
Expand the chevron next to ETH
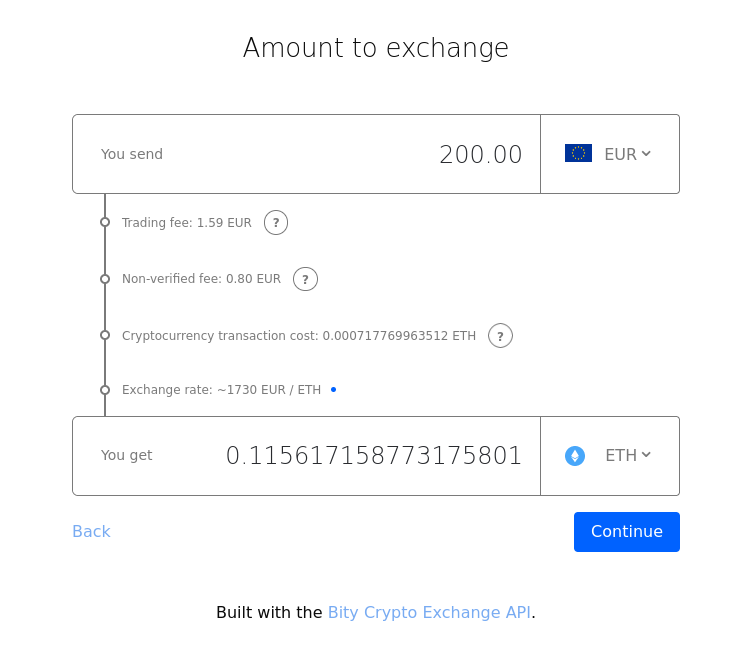pos(646,455)
